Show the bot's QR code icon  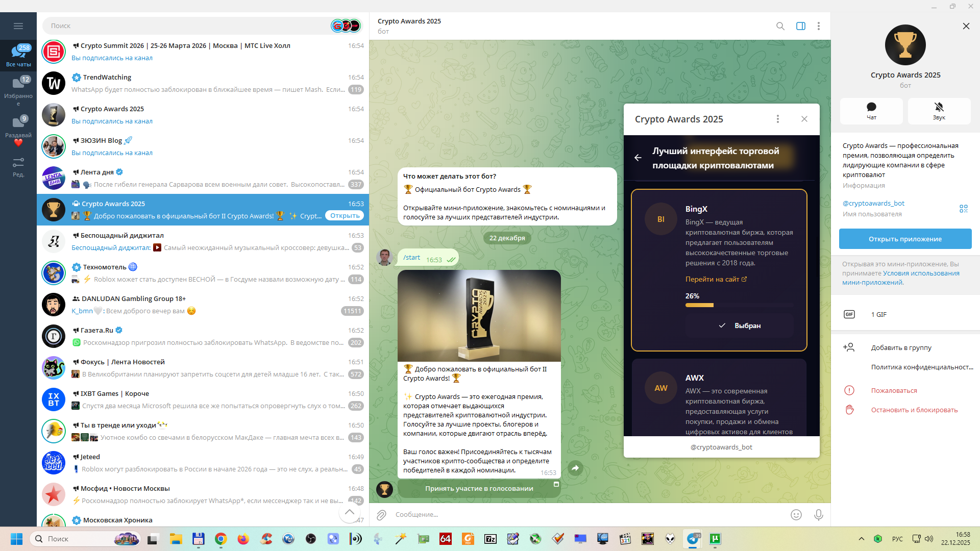[963, 209]
